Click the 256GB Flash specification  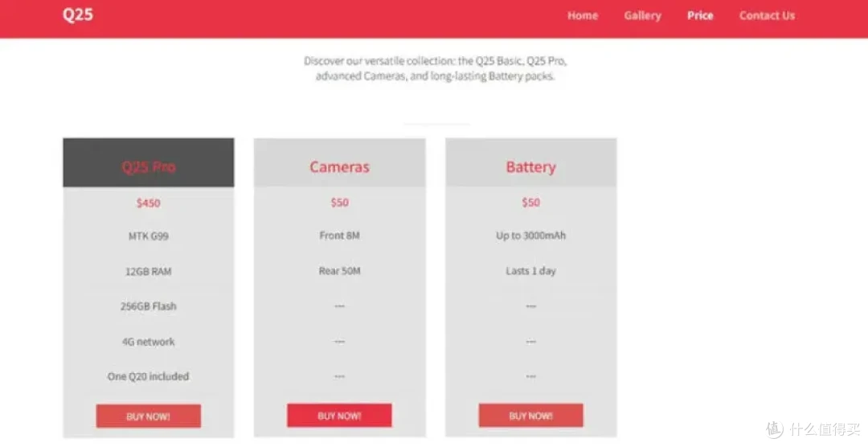click(149, 306)
